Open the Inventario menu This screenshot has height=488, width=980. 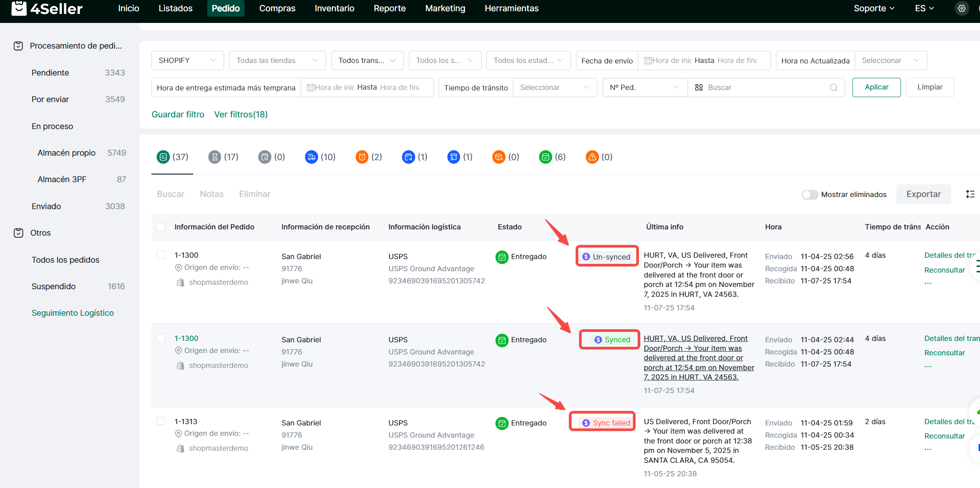pos(334,9)
